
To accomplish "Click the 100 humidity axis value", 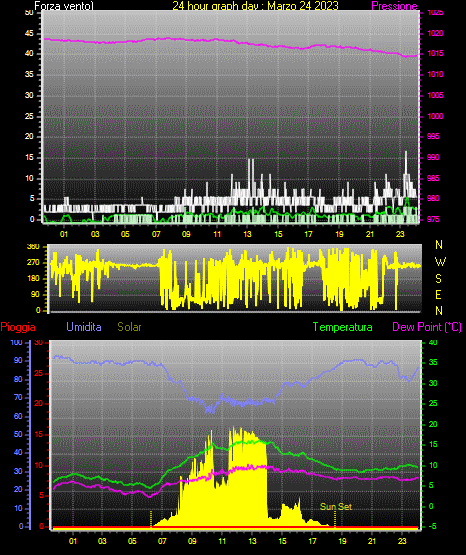I will [17, 343].
